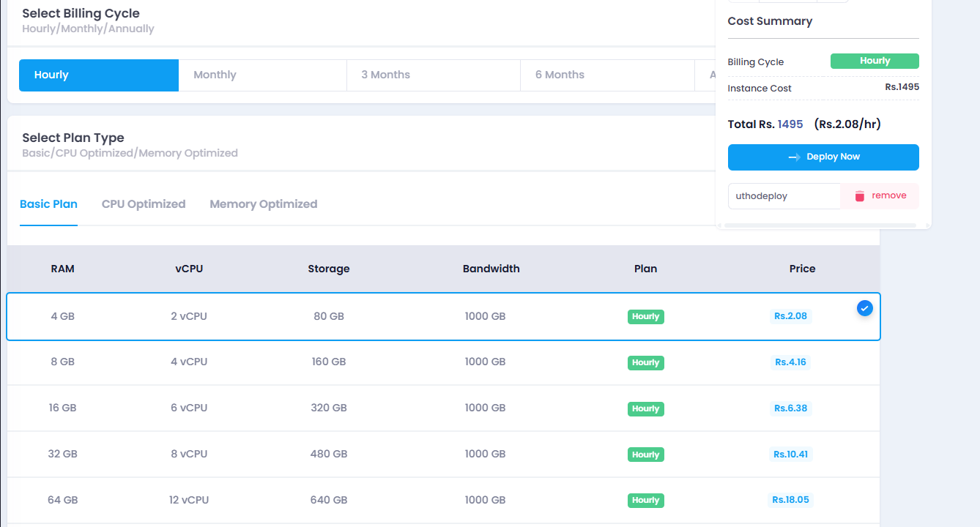This screenshot has height=527, width=980.
Task: Click the Hourly badge in the 16 GB row
Action: [x=646, y=409]
